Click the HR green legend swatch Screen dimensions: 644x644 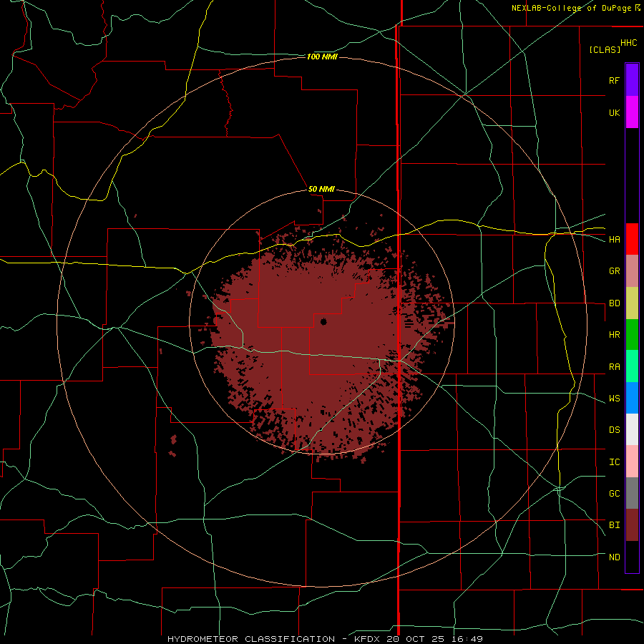[x=632, y=335]
